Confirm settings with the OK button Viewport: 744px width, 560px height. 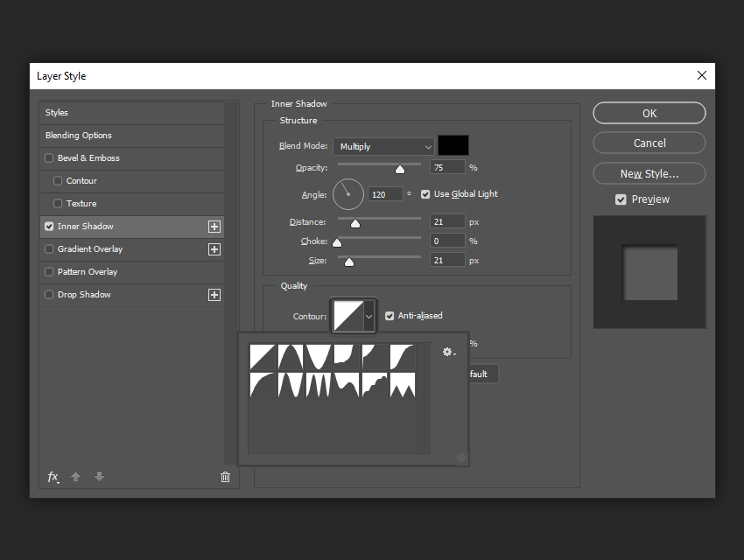[649, 113]
